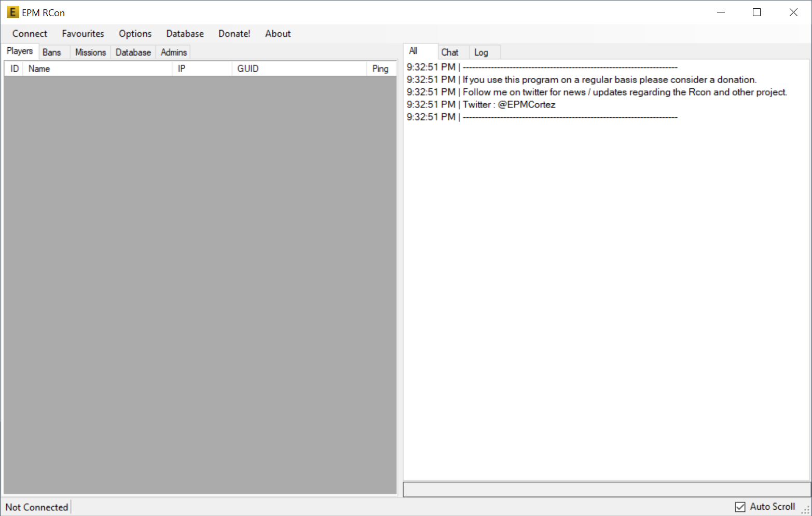
Task: Click the command input field below the log
Action: pos(607,490)
